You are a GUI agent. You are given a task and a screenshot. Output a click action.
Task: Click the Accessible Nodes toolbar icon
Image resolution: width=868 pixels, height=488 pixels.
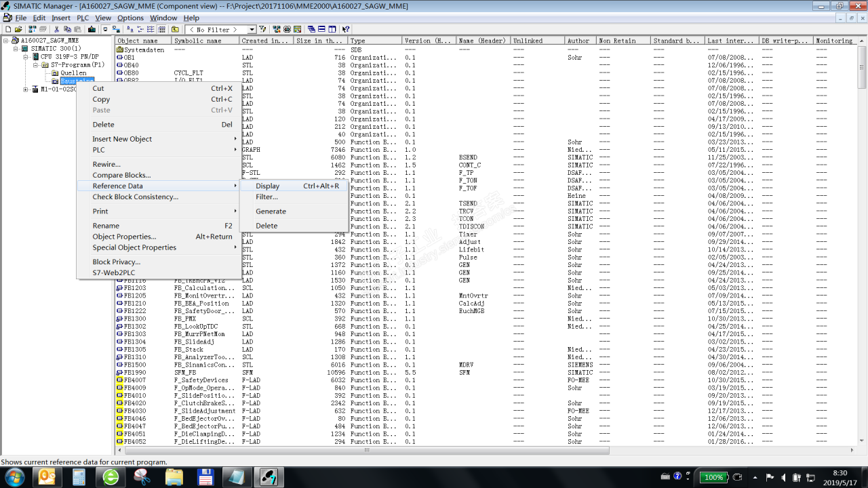pos(32,29)
